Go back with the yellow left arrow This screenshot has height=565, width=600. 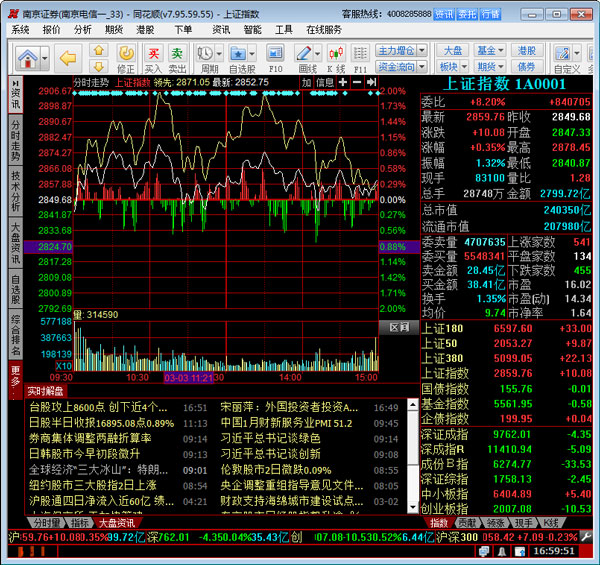coord(68,58)
